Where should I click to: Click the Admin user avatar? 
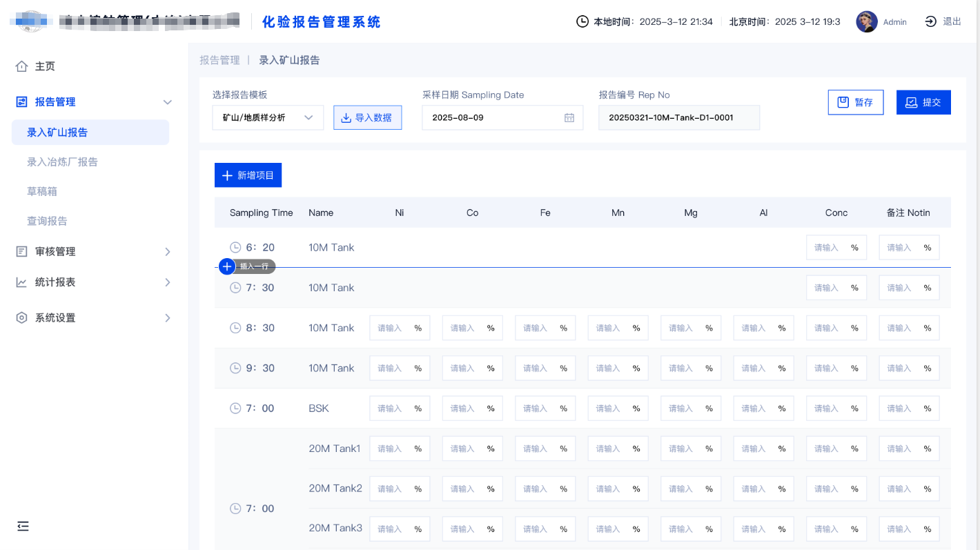click(867, 22)
